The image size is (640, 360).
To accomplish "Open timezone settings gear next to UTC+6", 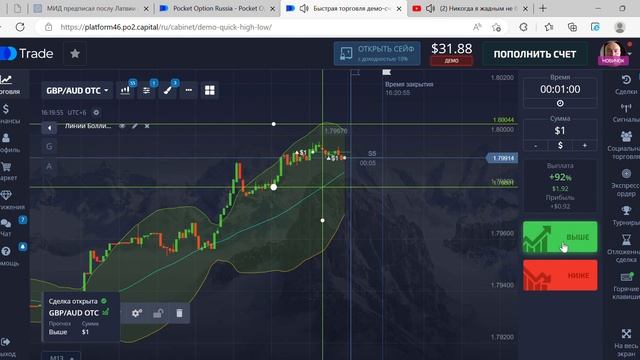I will (96, 112).
